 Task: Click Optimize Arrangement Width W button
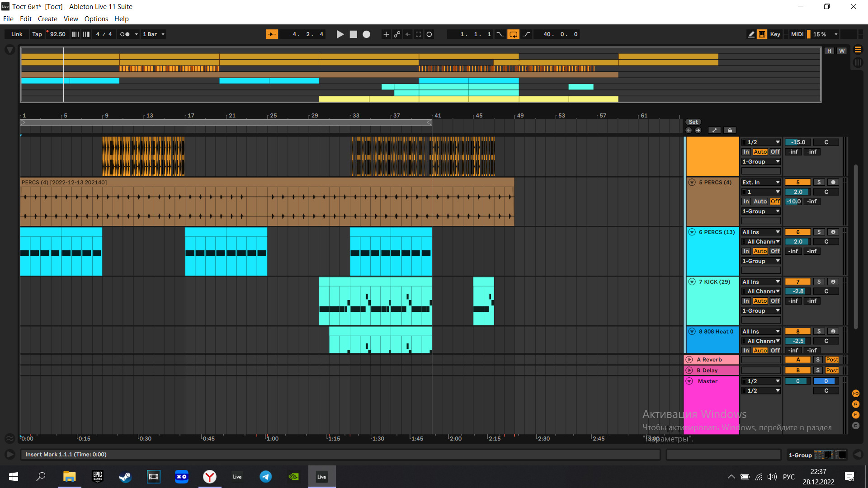pos(842,51)
